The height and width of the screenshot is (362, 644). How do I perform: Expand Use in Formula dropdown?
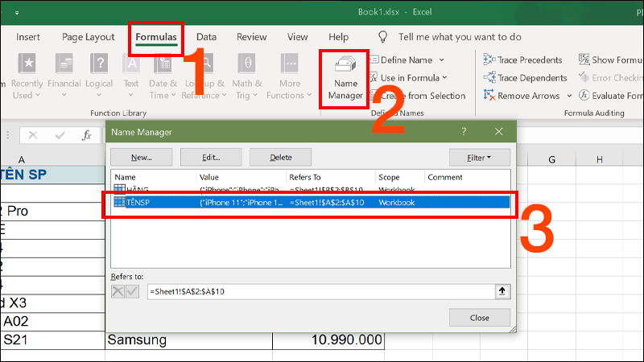pyautogui.click(x=444, y=78)
